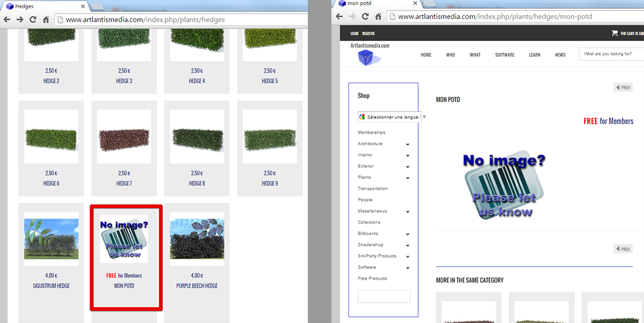Image resolution: width=644 pixels, height=323 pixels.
Task: Select the Hedges tab
Action: pyautogui.click(x=45, y=6)
